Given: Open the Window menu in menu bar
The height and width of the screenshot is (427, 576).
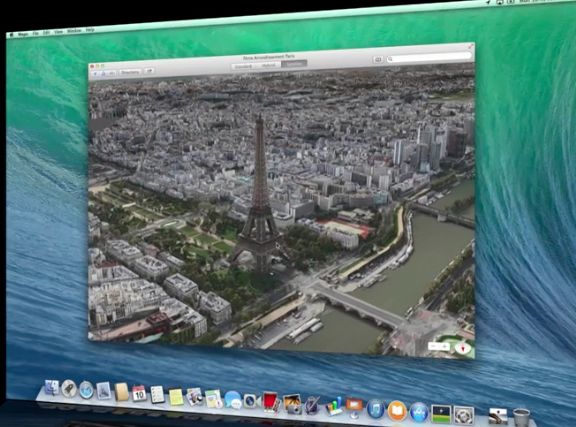Looking at the screenshot, I should pos(74,31).
